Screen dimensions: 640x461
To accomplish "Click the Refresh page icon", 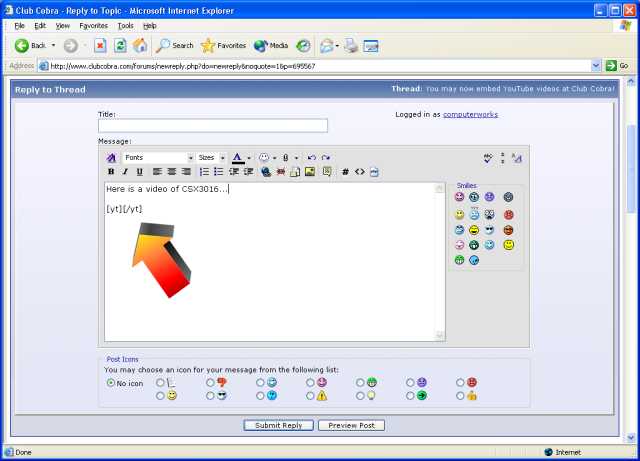I will 120,45.
